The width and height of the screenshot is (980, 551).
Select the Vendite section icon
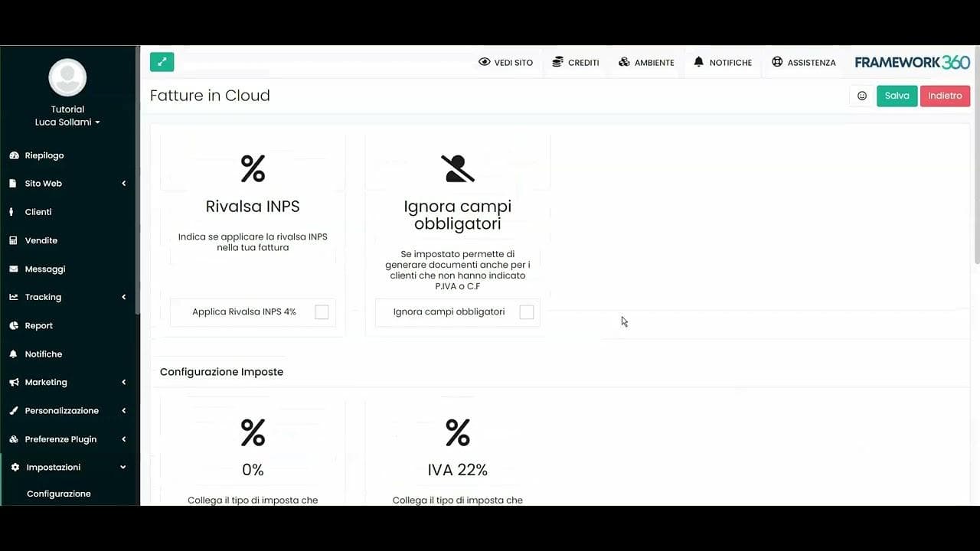12,240
